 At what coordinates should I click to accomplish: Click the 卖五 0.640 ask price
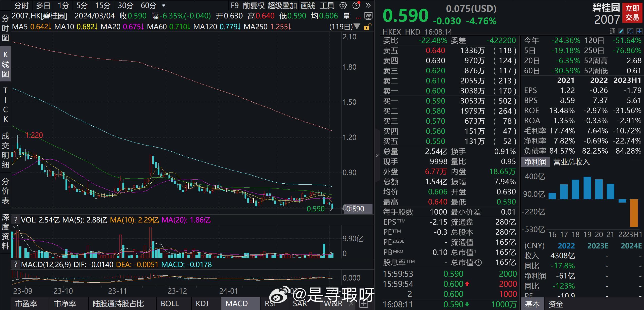[435, 50]
